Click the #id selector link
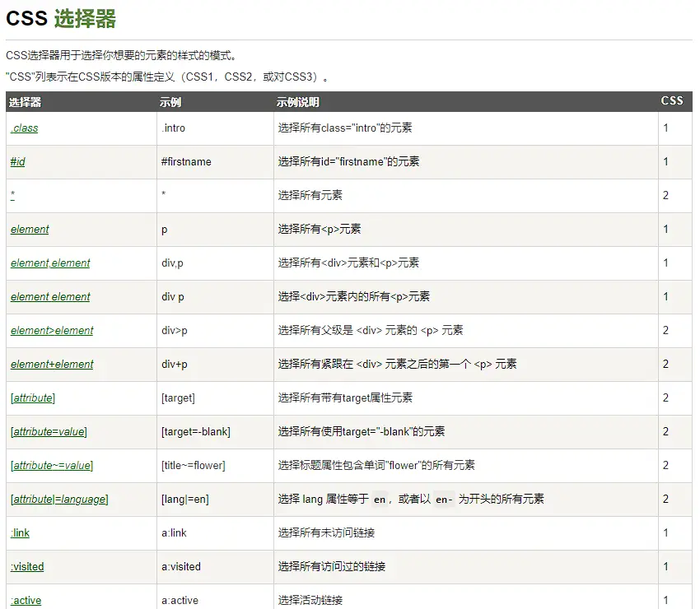 (17, 162)
